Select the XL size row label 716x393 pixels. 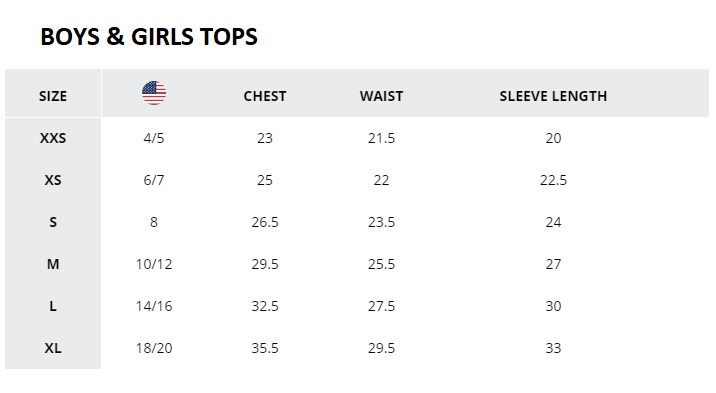[53, 348]
